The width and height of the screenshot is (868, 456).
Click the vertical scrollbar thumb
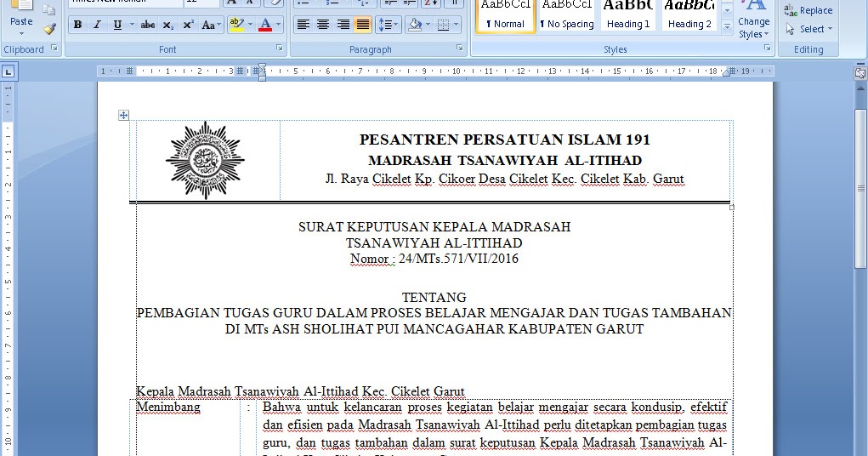click(x=861, y=189)
